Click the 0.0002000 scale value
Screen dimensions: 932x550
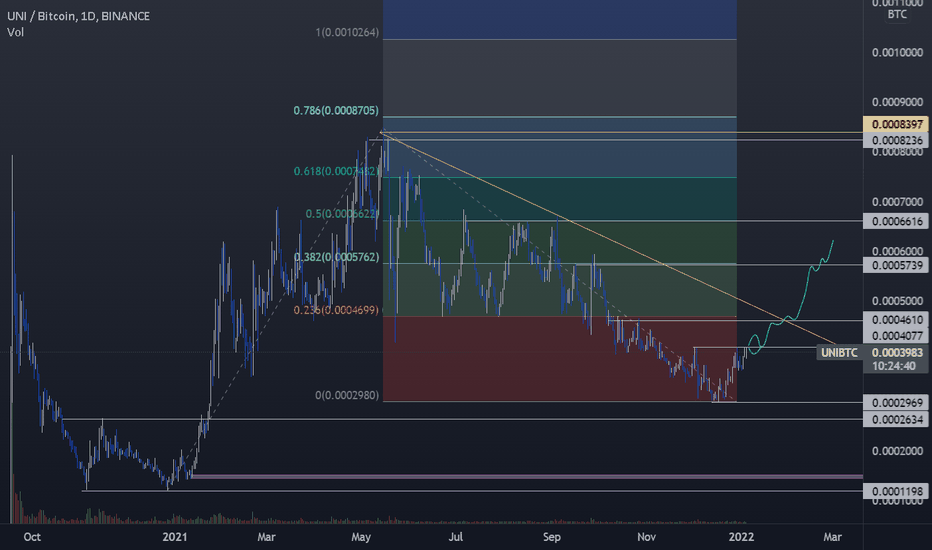coord(897,451)
